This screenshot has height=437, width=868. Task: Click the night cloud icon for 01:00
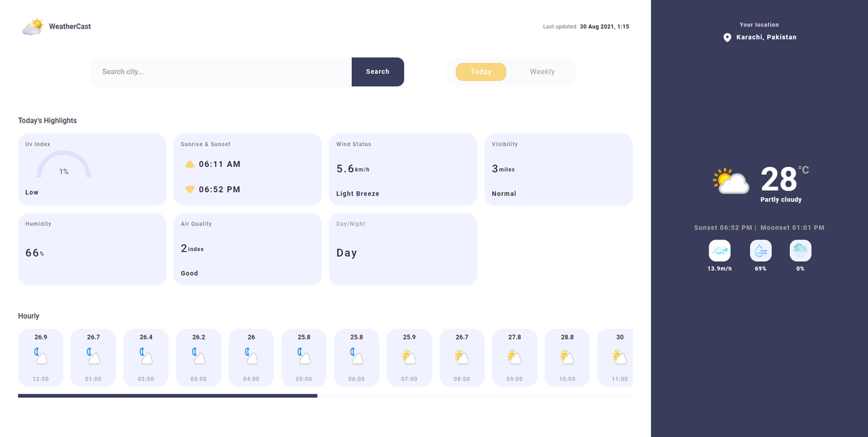pos(94,356)
